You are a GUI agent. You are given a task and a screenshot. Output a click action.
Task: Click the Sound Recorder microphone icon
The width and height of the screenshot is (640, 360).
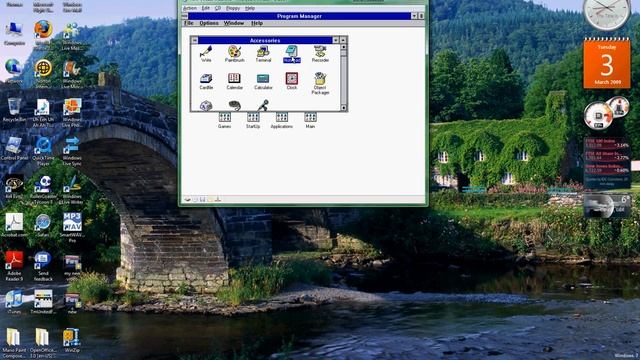coord(263,105)
